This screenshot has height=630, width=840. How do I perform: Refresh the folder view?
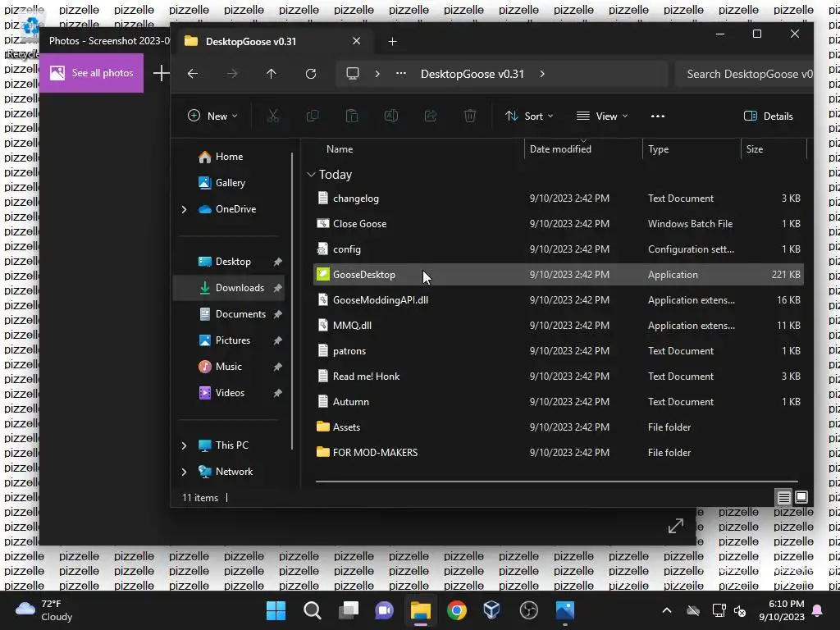tap(311, 74)
